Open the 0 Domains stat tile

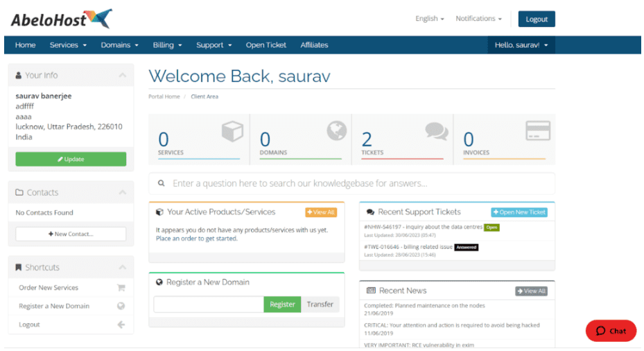coord(301,139)
